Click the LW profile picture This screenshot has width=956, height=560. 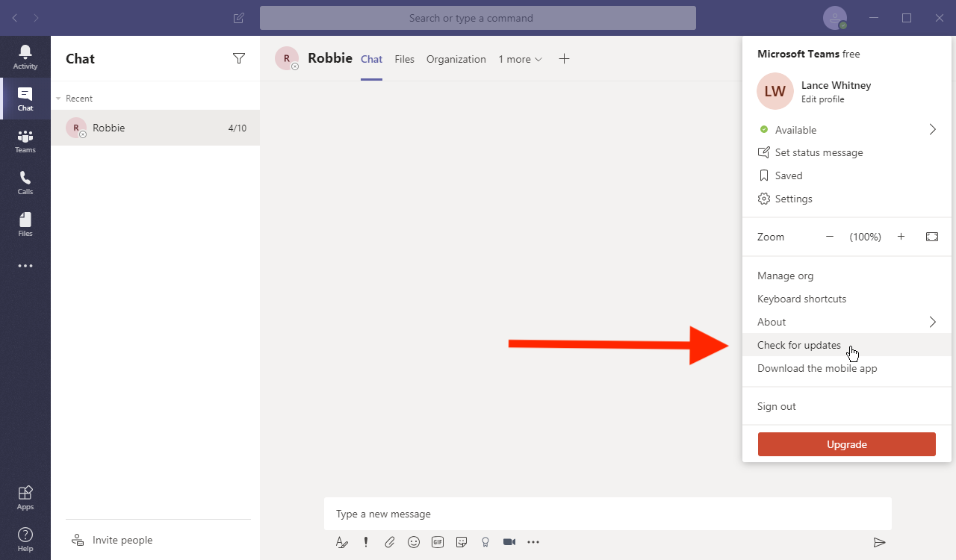tap(775, 91)
